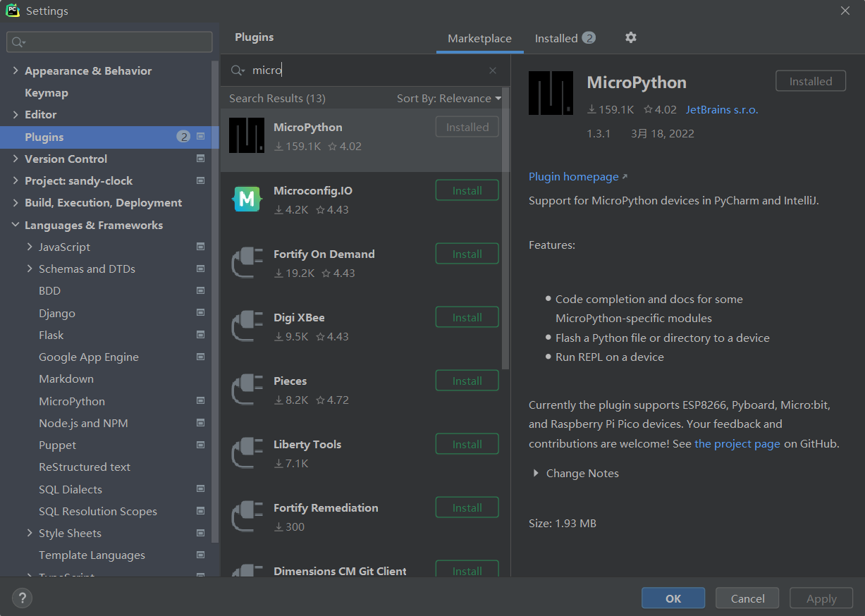Open the JetBrains s.r.o. vendor link
Screen dimensions: 865x616
722,110
